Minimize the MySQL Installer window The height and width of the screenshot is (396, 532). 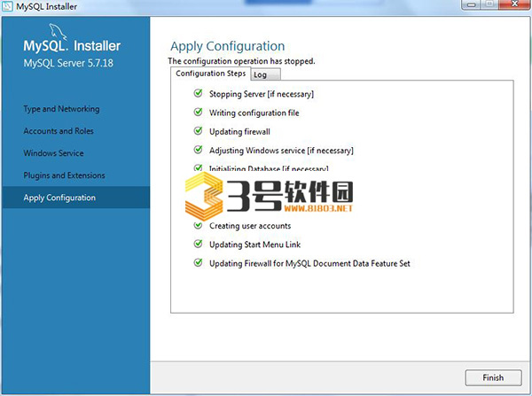pos(472,4)
